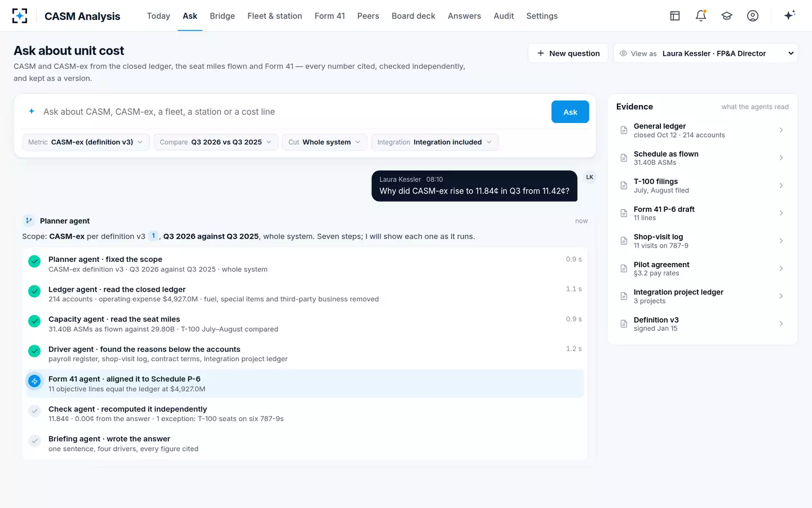This screenshot has width=812, height=508.
Task: Click the graduation cap learning icon
Action: point(727,16)
